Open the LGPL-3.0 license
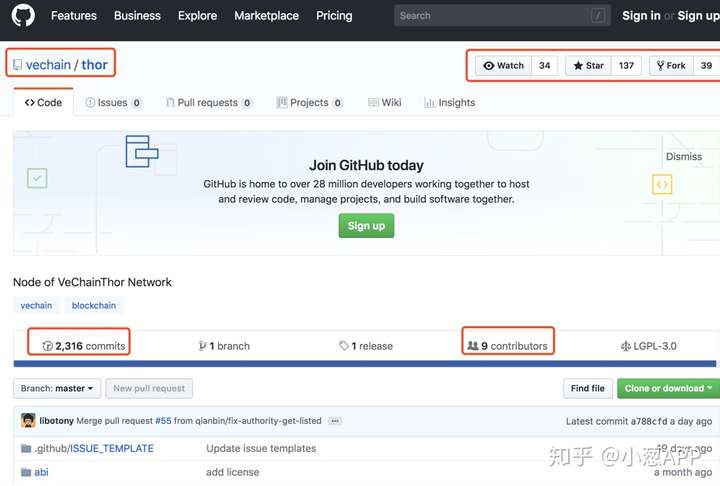Viewport: 720px width, 486px height. pyautogui.click(x=648, y=346)
